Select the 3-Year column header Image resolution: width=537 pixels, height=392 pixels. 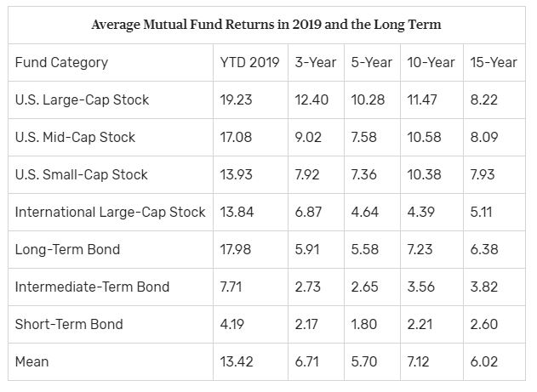pyautogui.click(x=315, y=63)
